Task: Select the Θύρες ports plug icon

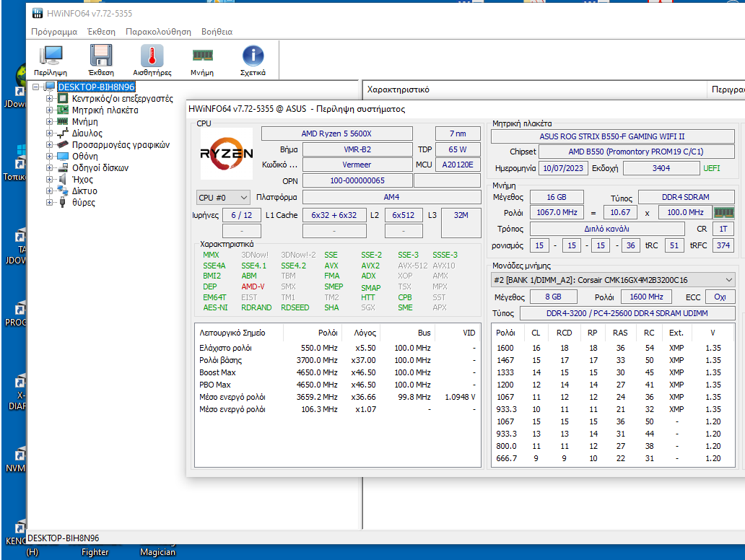Action: click(63, 202)
